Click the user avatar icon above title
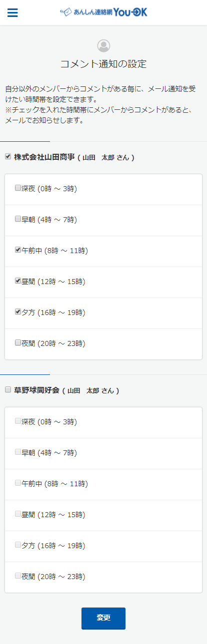The image size is (207, 644). point(103,46)
